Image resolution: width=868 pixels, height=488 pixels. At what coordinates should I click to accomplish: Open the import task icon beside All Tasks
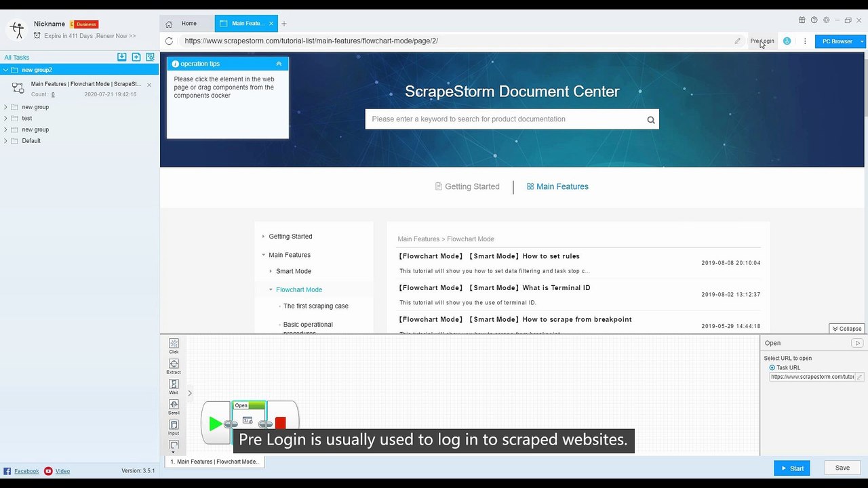point(122,57)
